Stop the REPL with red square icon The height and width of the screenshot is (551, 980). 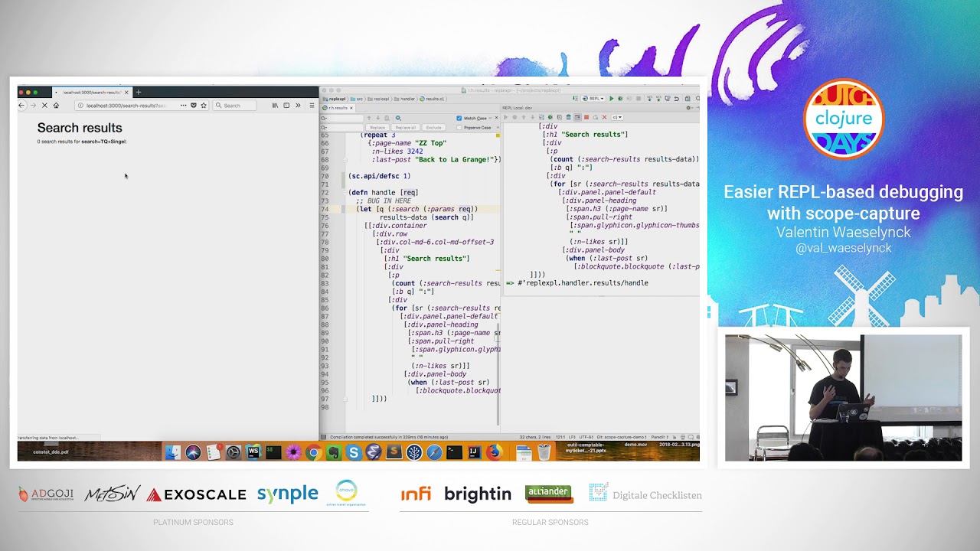[x=586, y=117]
